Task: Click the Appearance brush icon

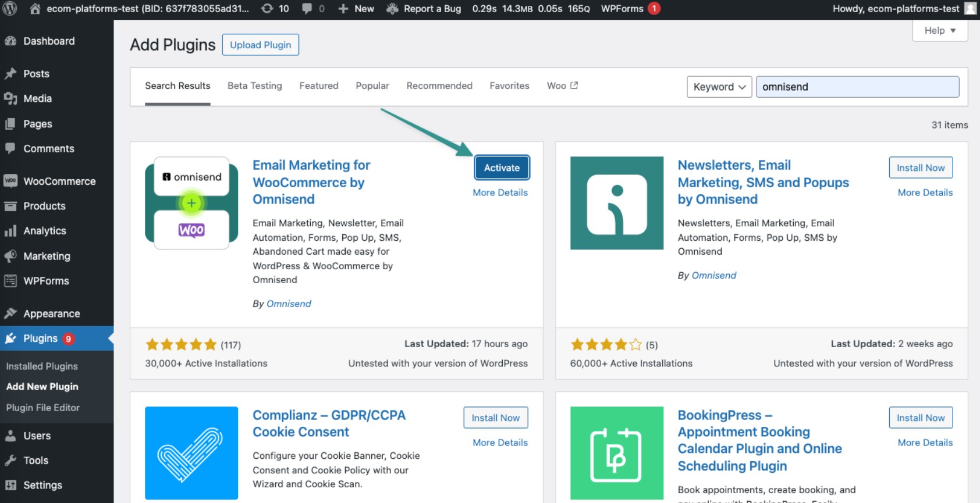Action: pyautogui.click(x=10, y=313)
